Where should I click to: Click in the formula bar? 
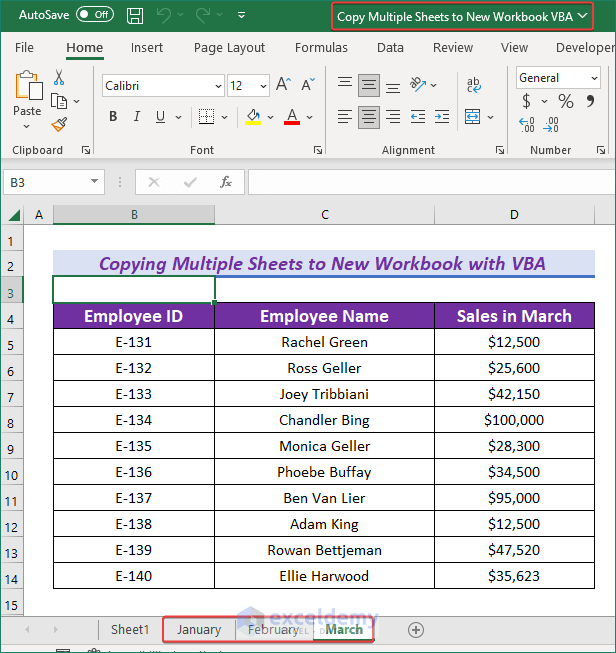431,182
